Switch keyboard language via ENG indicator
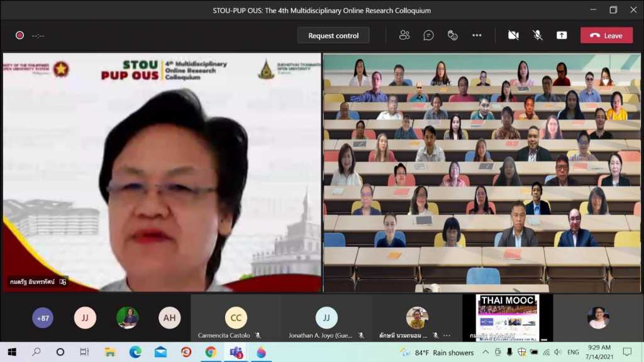The image size is (644, 362). point(572,353)
